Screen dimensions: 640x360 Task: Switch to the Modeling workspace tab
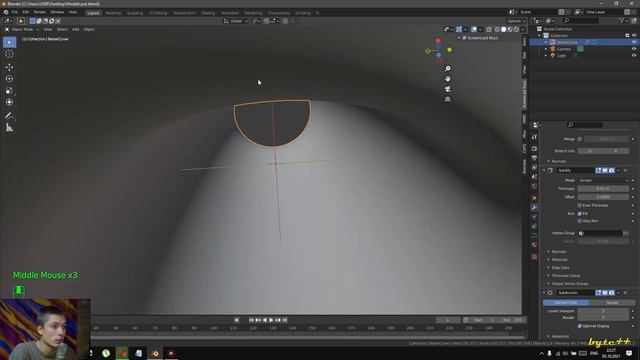[x=113, y=13]
